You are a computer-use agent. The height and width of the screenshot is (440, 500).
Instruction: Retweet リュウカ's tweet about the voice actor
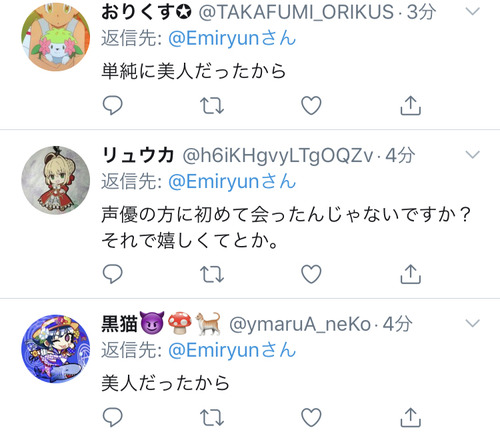(x=212, y=274)
